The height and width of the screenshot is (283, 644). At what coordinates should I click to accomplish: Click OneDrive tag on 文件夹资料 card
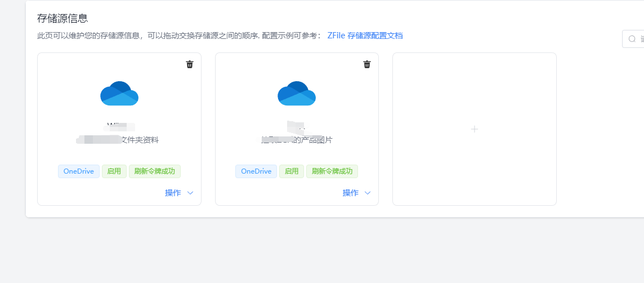point(79,171)
